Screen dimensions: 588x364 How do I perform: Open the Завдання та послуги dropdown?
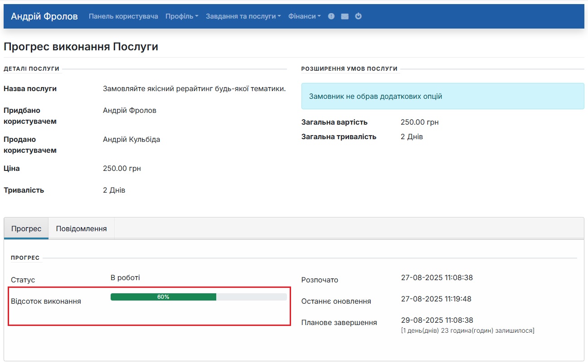[243, 16]
